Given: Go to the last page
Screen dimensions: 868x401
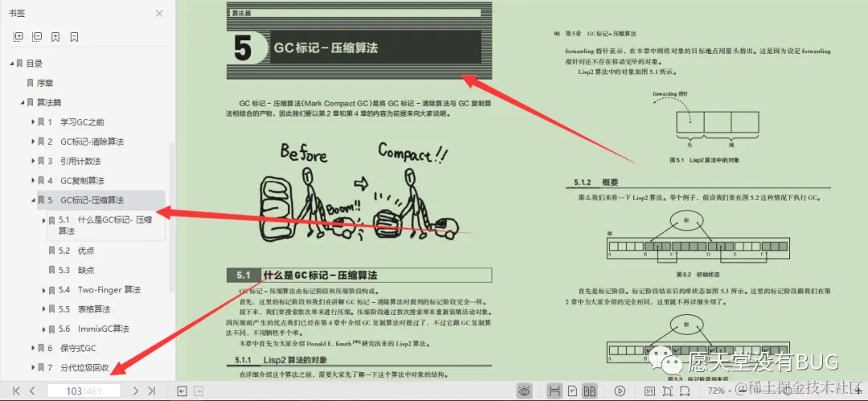Looking at the screenshot, I should [x=152, y=391].
